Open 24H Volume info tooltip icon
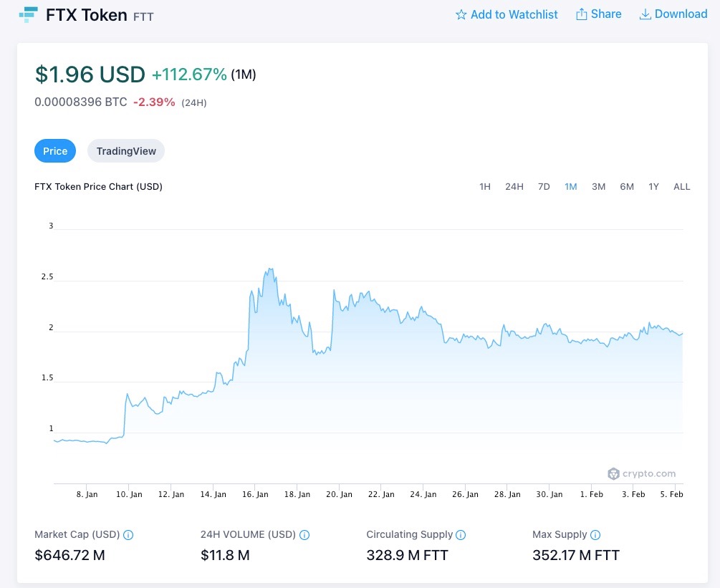The width and height of the screenshot is (720, 588). tap(304, 535)
